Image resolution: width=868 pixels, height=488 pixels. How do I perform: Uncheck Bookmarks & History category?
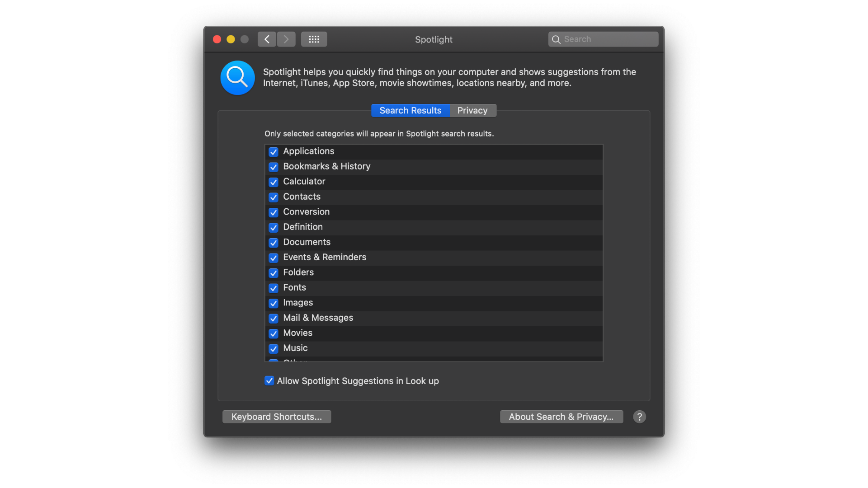pyautogui.click(x=273, y=167)
